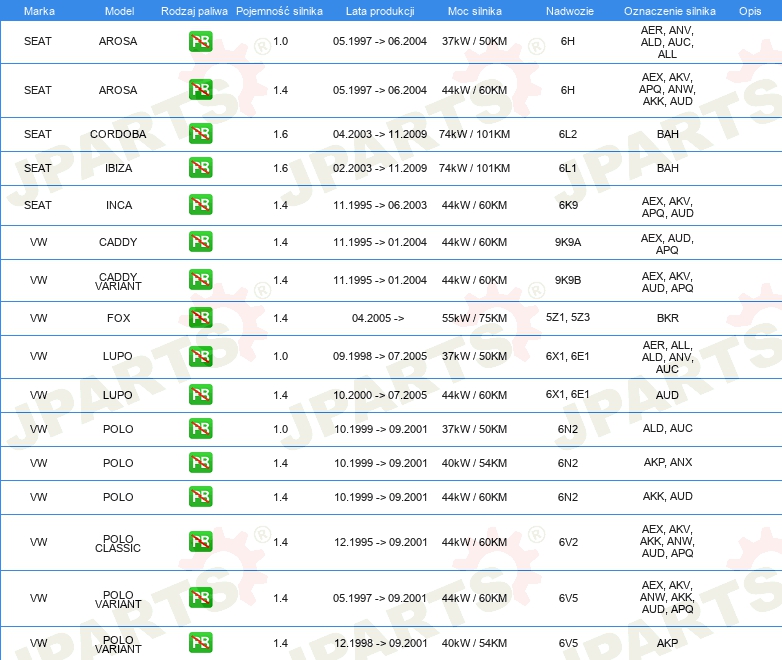Select the FOX model cell
Image resolution: width=782 pixels, height=660 pixels.
click(119, 318)
